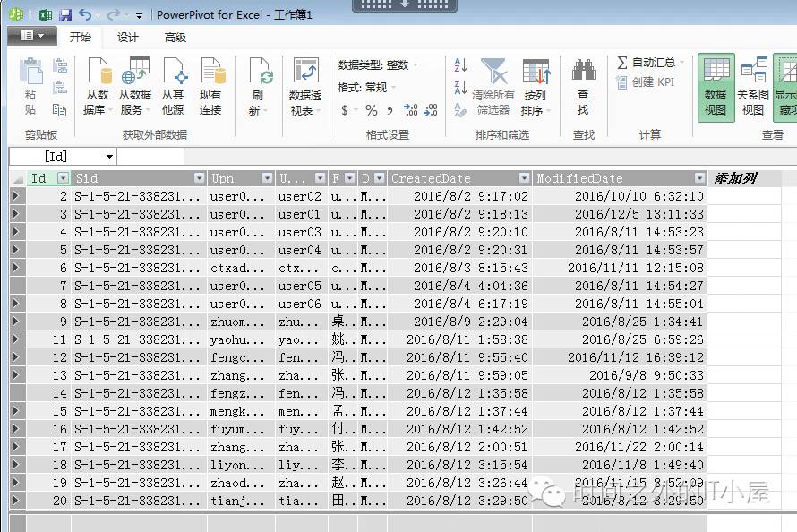Apply currency format with dollar icon
797x532 pixels.
click(345, 110)
